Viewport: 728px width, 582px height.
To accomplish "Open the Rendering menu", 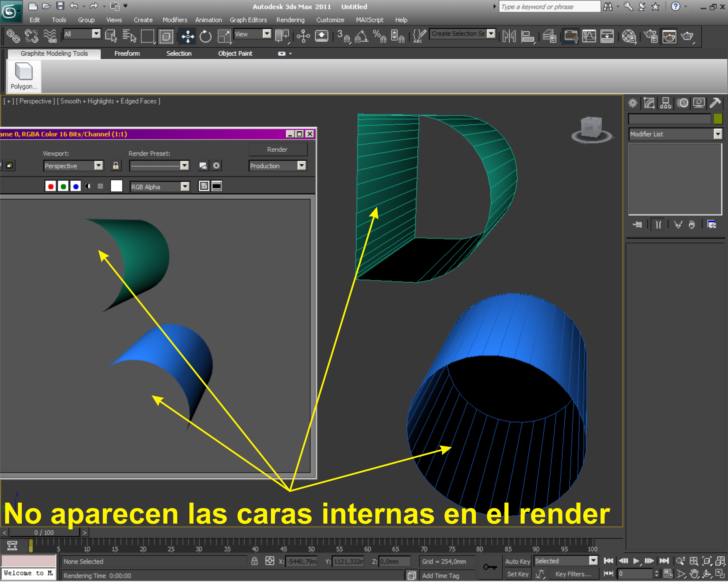I will tap(290, 20).
